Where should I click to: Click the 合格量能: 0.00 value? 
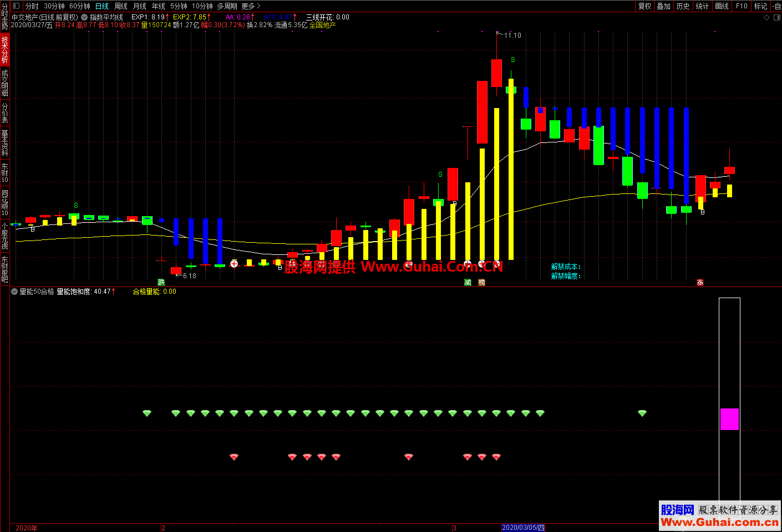click(154, 291)
